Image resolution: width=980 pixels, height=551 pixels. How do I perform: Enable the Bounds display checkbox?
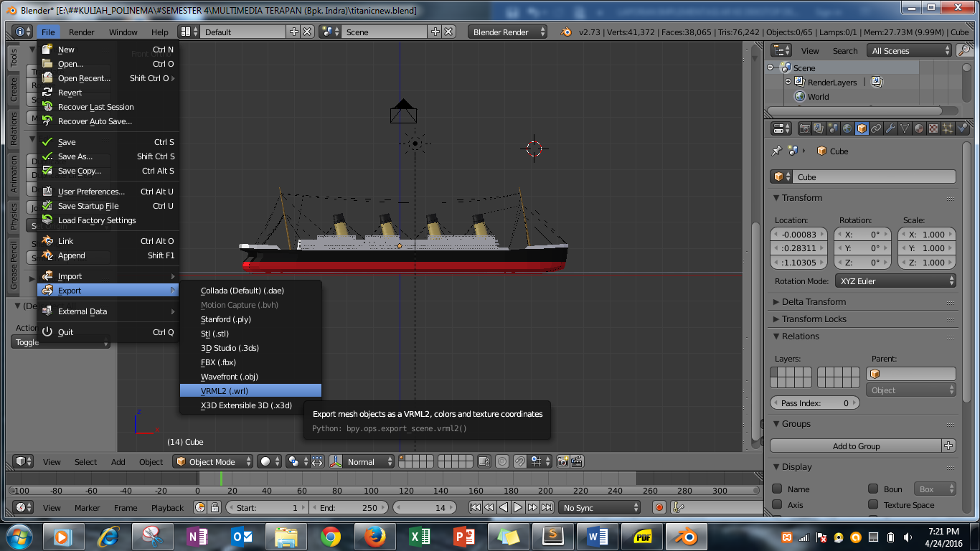pyautogui.click(x=873, y=489)
